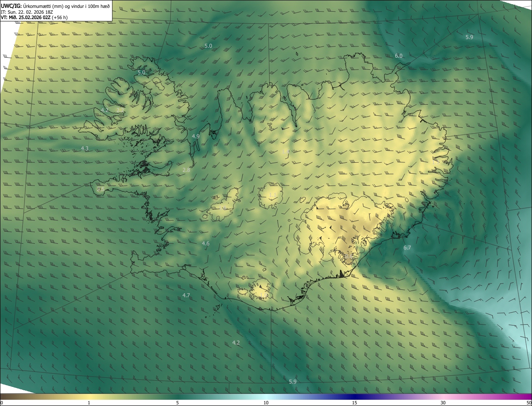532x406 pixels.
Task: Click the 4.6 value label on the map
Action: coord(205,243)
